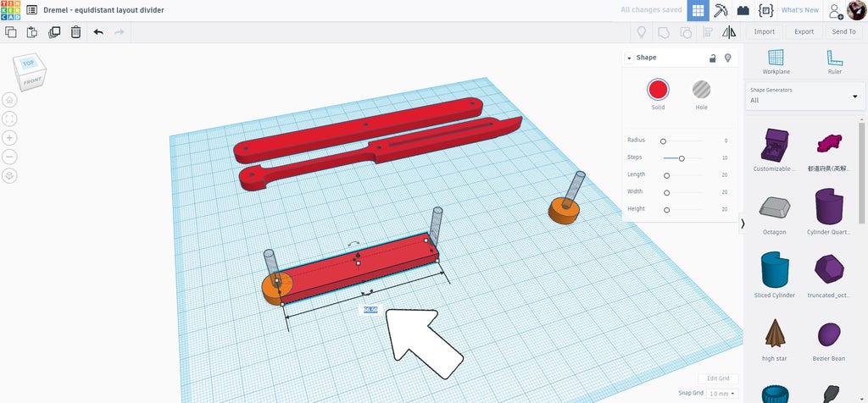Invite collaborators with add-person icon
The width and height of the screenshot is (868, 403).
point(835,10)
